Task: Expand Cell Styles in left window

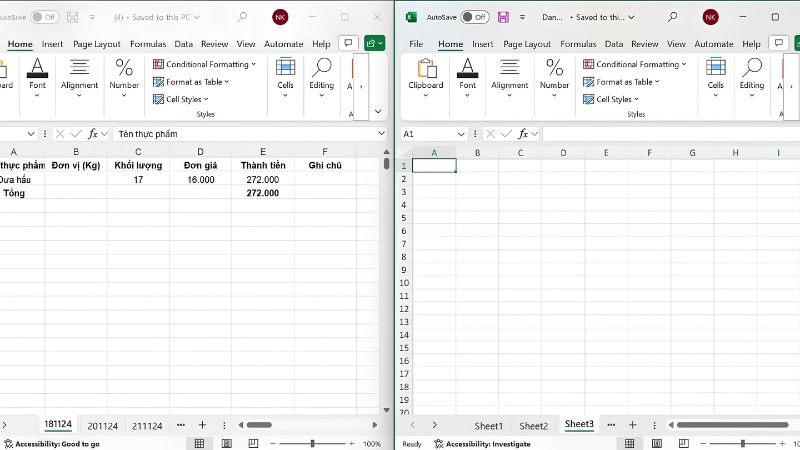Action: (181, 99)
